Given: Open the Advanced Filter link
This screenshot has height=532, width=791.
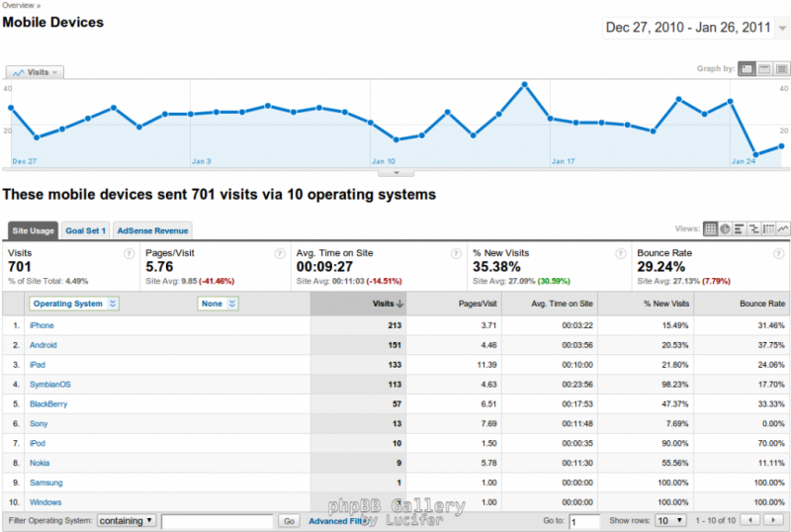Looking at the screenshot, I should [338, 521].
